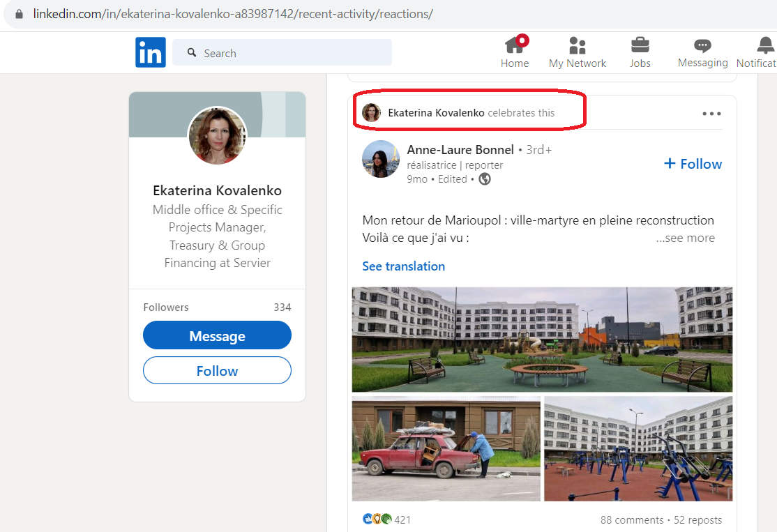Click See translation link
Image resolution: width=777 pixels, height=532 pixels.
click(x=403, y=266)
